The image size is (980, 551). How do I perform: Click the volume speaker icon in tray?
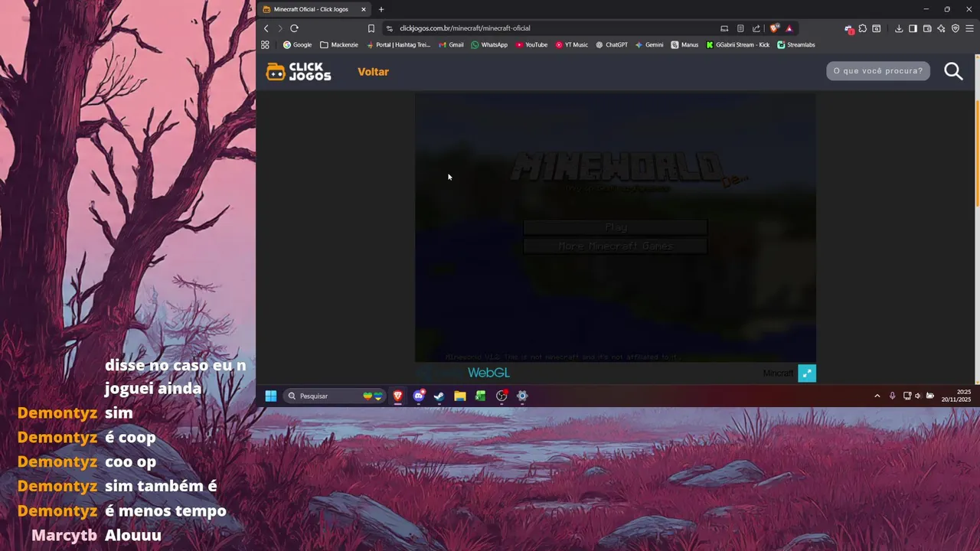[x=918, y=396]
